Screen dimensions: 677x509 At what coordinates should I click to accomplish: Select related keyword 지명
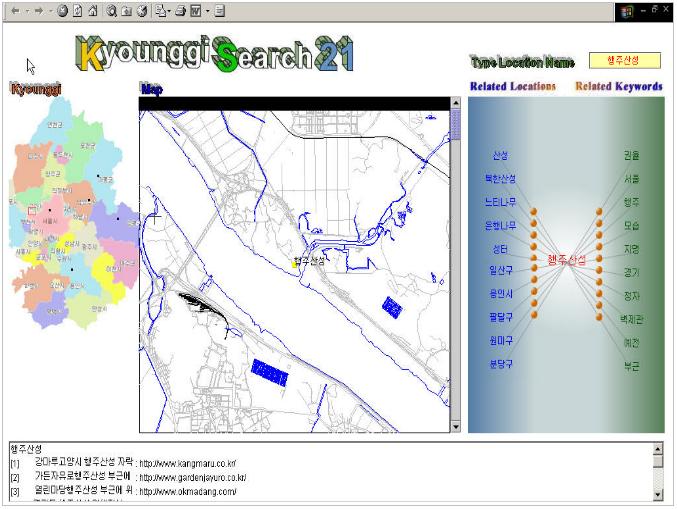[x=631, y=249]
